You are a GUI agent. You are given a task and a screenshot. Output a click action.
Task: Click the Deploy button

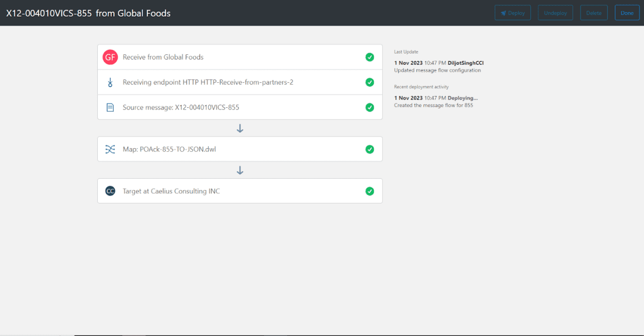(513, 13)
